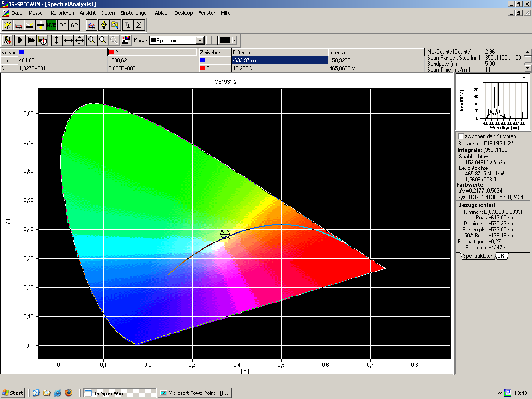Open measurement settings hammer-wrench icon

tap(7, 40)
